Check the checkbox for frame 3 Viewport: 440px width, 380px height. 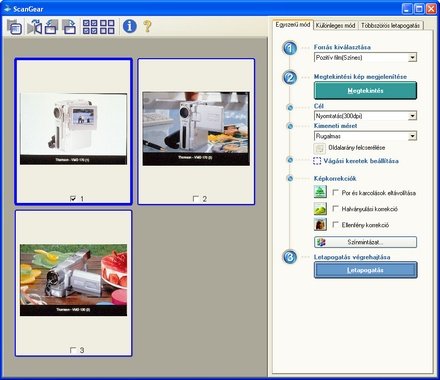pos(73,350)
